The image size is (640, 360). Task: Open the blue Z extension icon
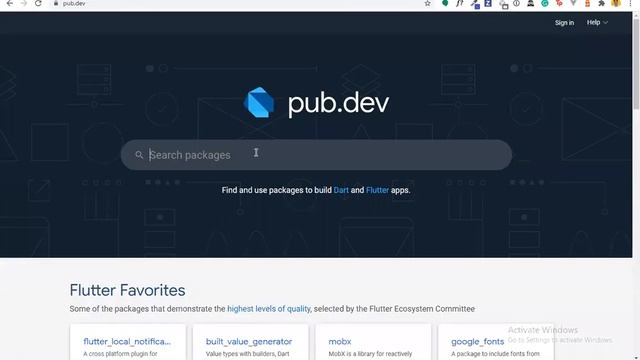tap(488, 3)
